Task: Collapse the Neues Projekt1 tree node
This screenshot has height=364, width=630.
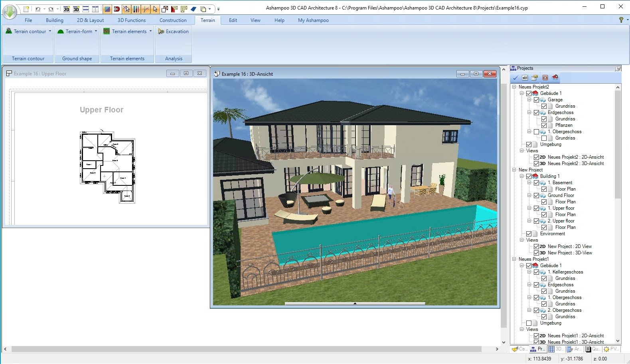Action: (514, 259)
